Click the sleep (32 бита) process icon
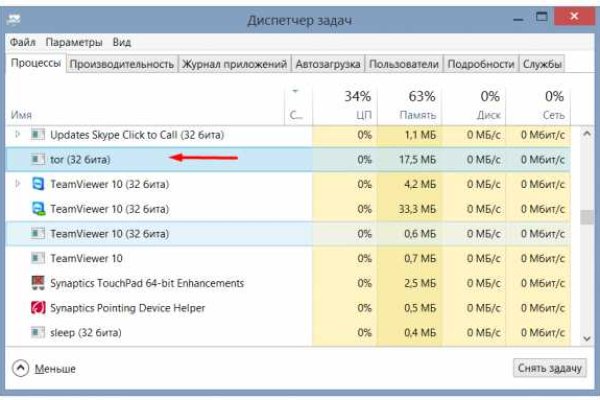This screenshot has height=400, width=600. pyautogui.click(x=38, y=332)
